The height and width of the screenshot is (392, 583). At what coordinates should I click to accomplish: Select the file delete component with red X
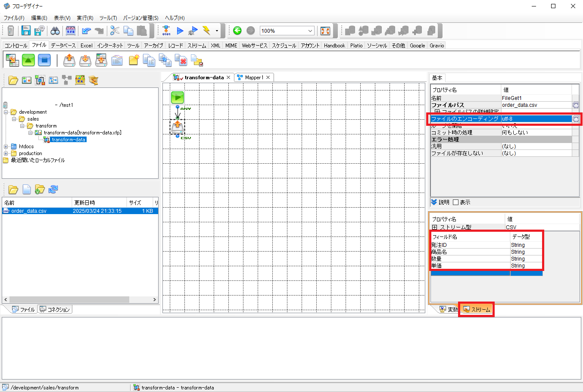[x=181, y=60]
